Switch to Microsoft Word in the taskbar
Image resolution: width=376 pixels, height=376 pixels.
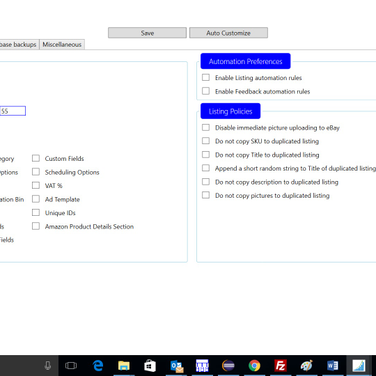coord(333,366)
